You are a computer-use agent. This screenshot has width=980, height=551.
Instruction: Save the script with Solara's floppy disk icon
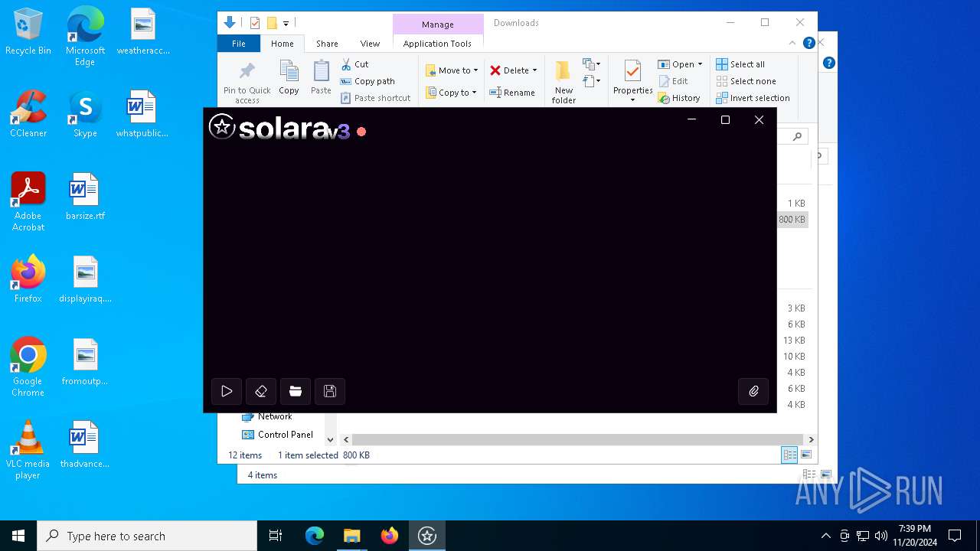[330, 391]
